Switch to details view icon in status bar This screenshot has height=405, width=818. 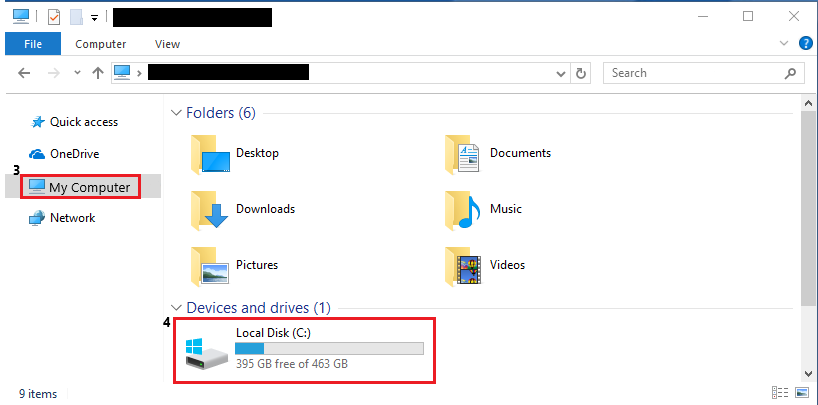point(780,392)
